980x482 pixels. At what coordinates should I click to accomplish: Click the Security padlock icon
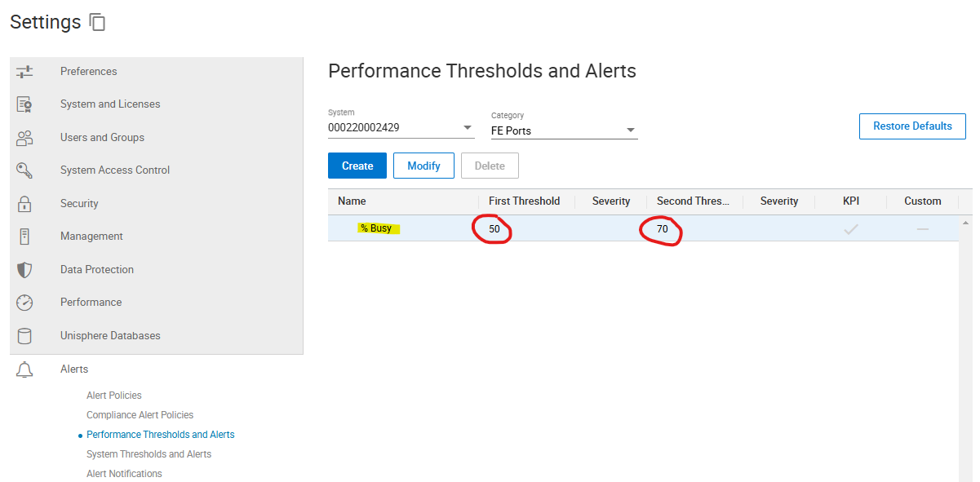pyautogui.click(x=24, y=204)
